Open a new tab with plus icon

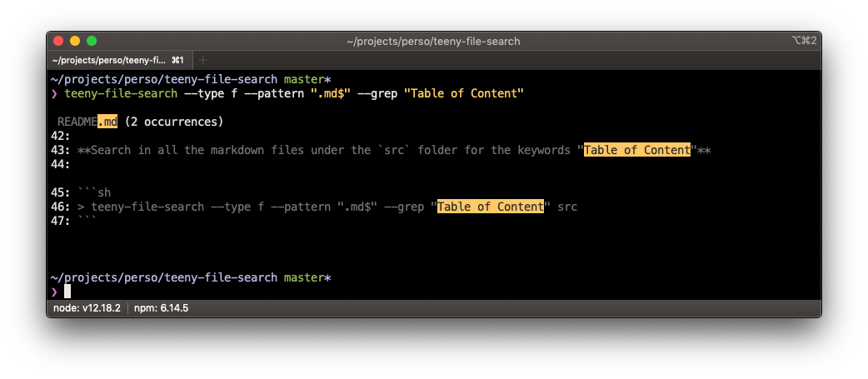[x=202, y=60]
